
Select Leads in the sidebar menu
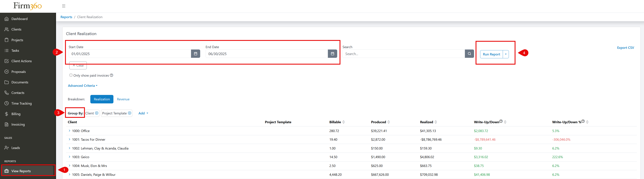pos(15,147)
